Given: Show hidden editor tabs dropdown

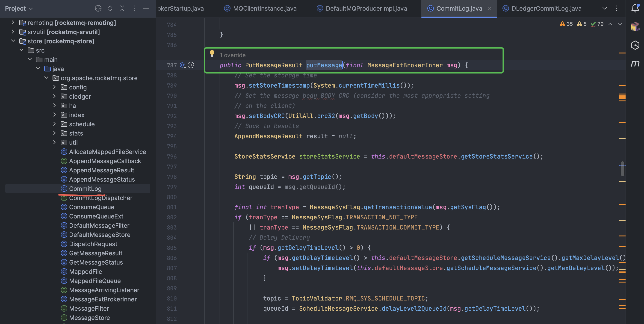Looking at the screenshot, I should coord(605,8).
